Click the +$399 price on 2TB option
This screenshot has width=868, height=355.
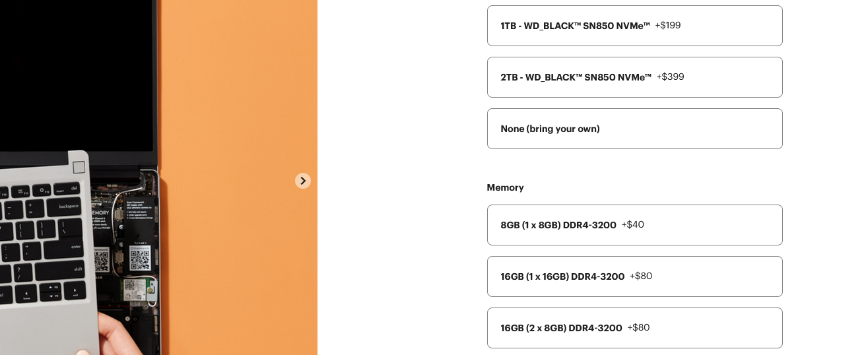(x=670, y=77)
